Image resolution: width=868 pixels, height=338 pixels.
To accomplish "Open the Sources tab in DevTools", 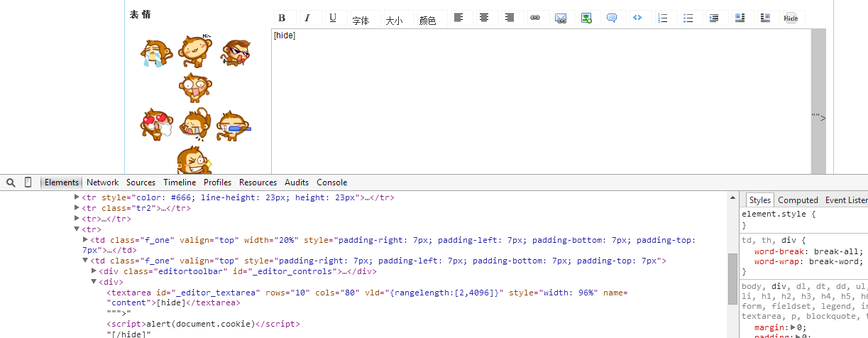I will point(141,182).
